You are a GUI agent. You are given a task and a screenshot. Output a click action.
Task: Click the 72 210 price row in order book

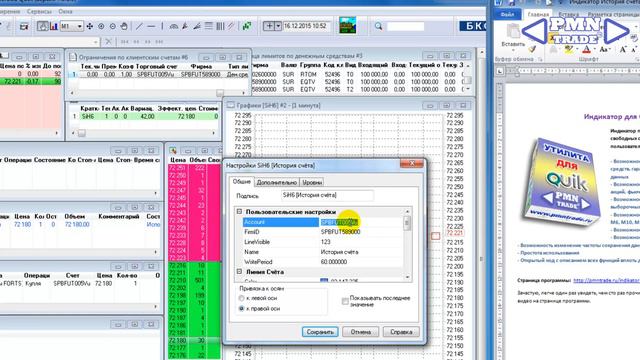(194, 280)
